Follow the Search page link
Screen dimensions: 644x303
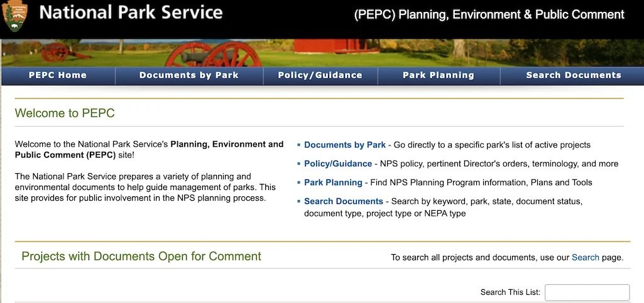click(x=585, y=257)
